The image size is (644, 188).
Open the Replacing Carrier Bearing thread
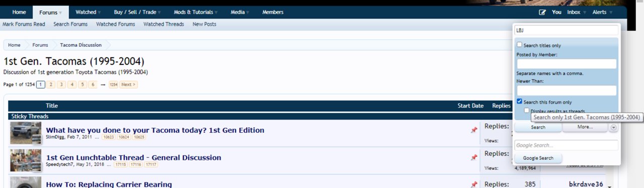(109, 184)
